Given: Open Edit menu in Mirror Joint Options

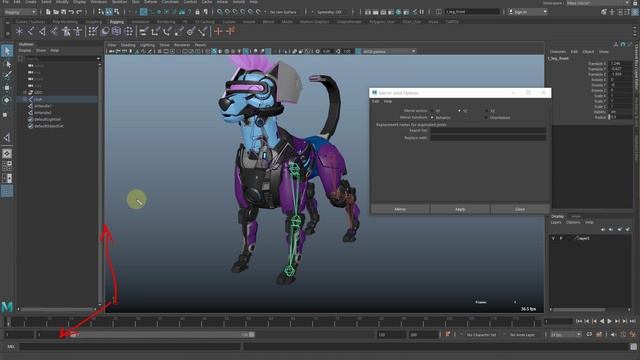Looking at the screenshot, I should pos(376,101).
